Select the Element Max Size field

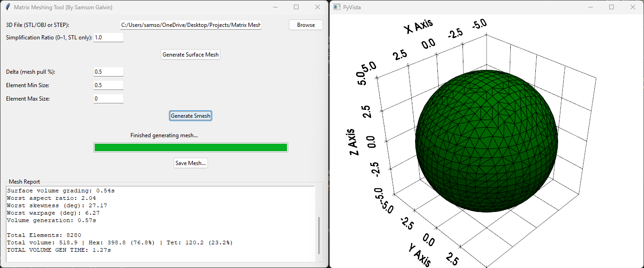tap(108, 98)
